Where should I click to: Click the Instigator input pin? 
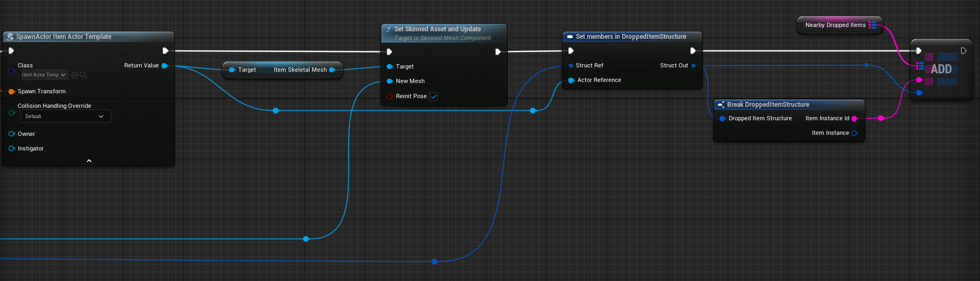click(x=11, y=148)
